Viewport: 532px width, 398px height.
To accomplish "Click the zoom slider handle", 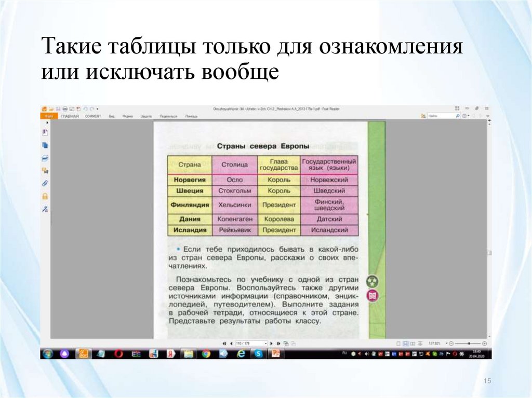I will [x=469, y=344].
